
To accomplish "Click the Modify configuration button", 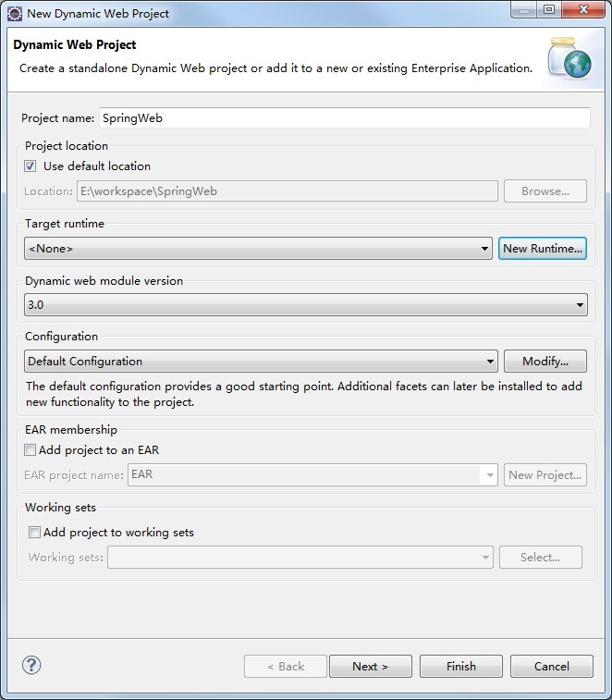I will (545, 362).
